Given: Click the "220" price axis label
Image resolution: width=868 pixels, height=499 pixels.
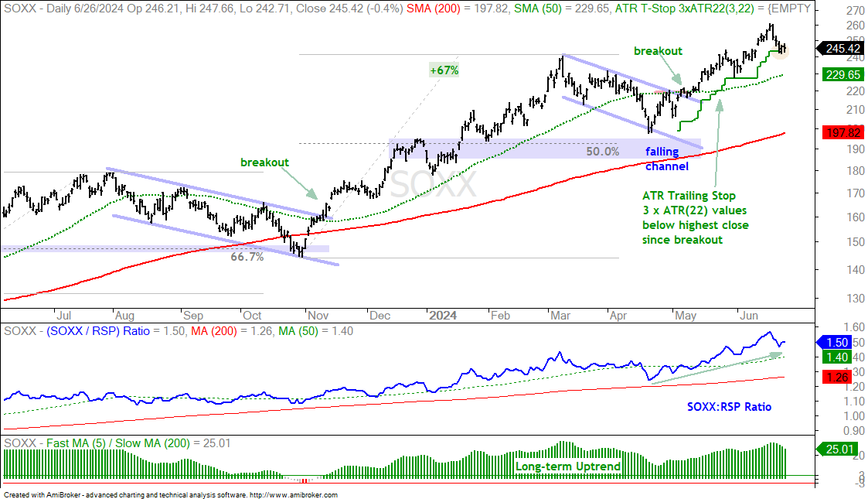Looking at the screenshot, I should point(855,91).
